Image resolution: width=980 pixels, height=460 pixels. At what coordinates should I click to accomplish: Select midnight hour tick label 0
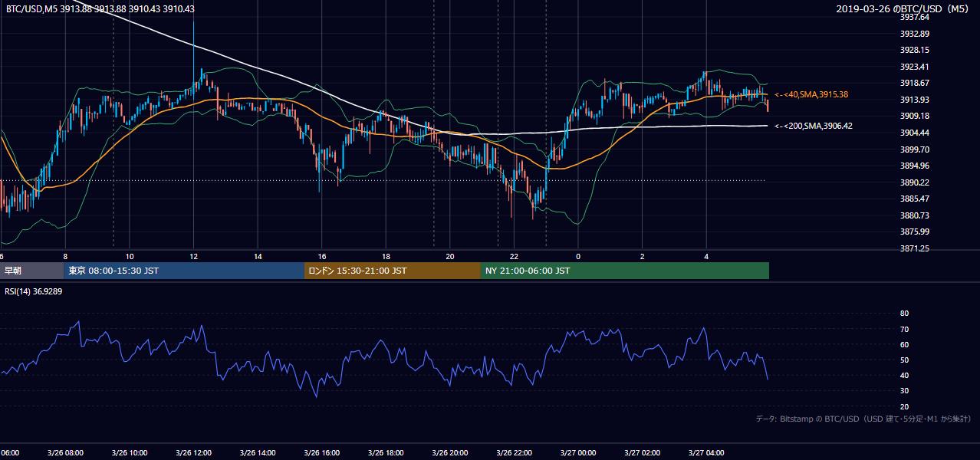tap(578, 256)
